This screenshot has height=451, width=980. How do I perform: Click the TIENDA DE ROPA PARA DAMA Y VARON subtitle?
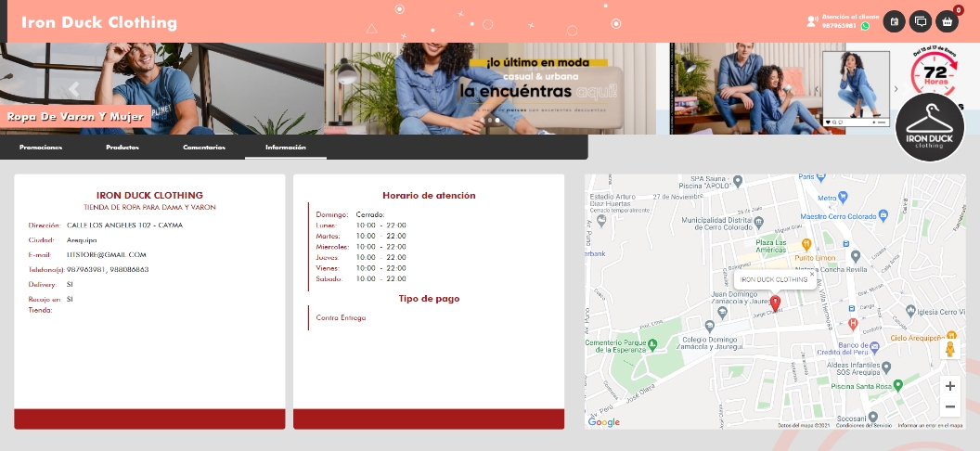[149, 207]
